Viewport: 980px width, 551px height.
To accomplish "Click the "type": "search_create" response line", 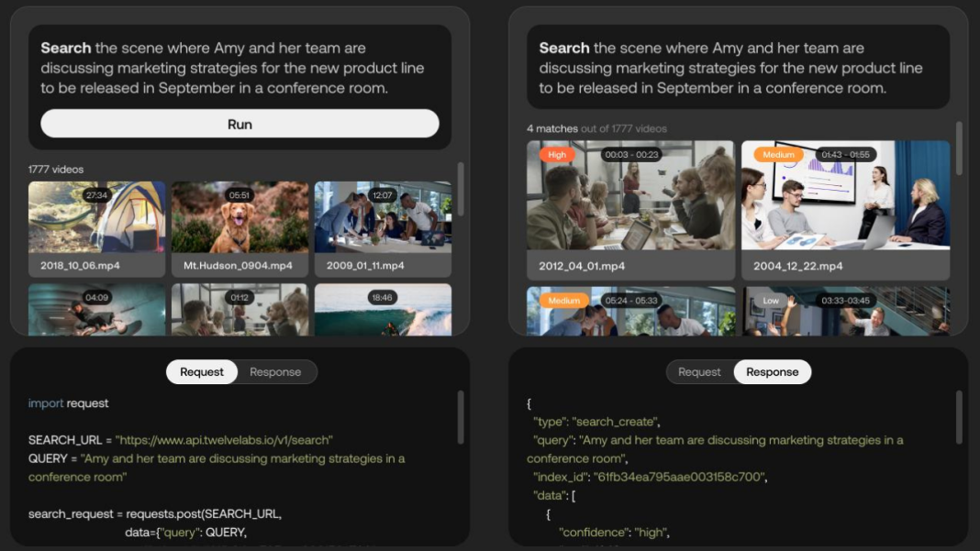I will click(x=596, y=422).
